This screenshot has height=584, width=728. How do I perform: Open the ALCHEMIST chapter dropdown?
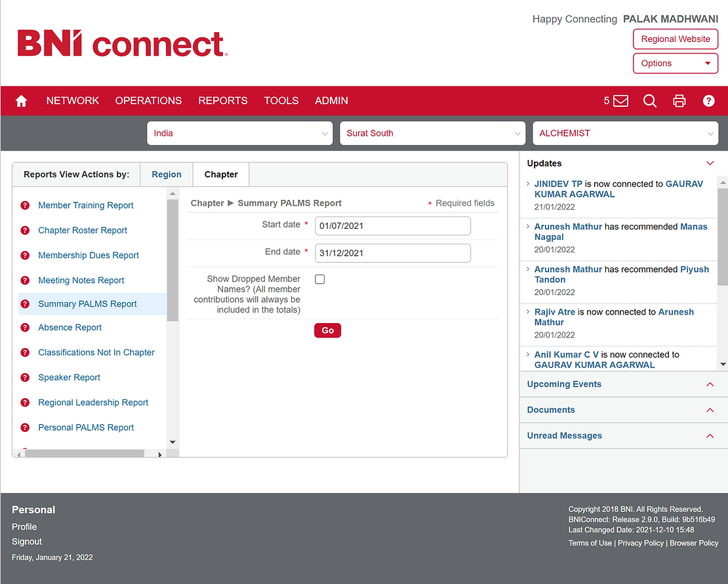(x=625, y=133)
